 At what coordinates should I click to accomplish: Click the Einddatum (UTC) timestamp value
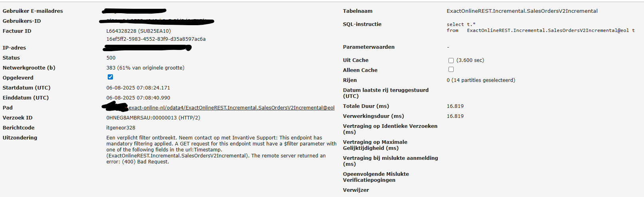click(138, 98)
